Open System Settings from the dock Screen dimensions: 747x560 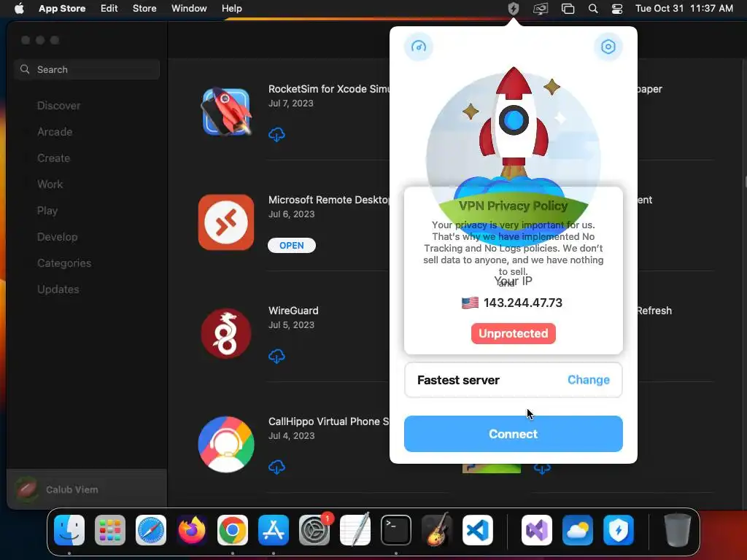click(314, 530)
